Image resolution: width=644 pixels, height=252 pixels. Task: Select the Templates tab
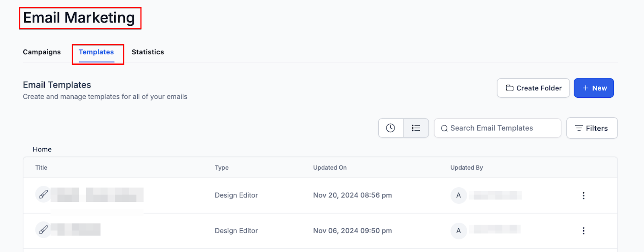point(96,52)
